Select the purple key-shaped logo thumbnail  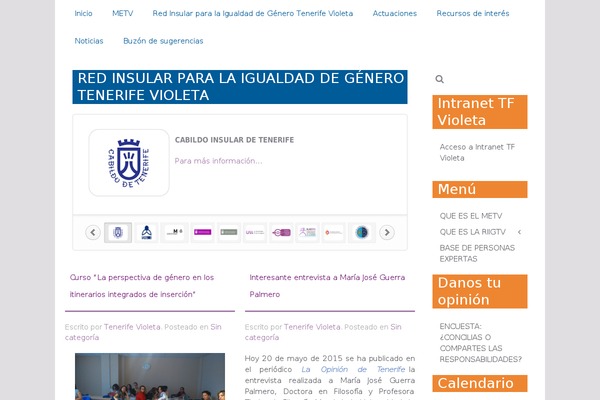tap(281, 232)
